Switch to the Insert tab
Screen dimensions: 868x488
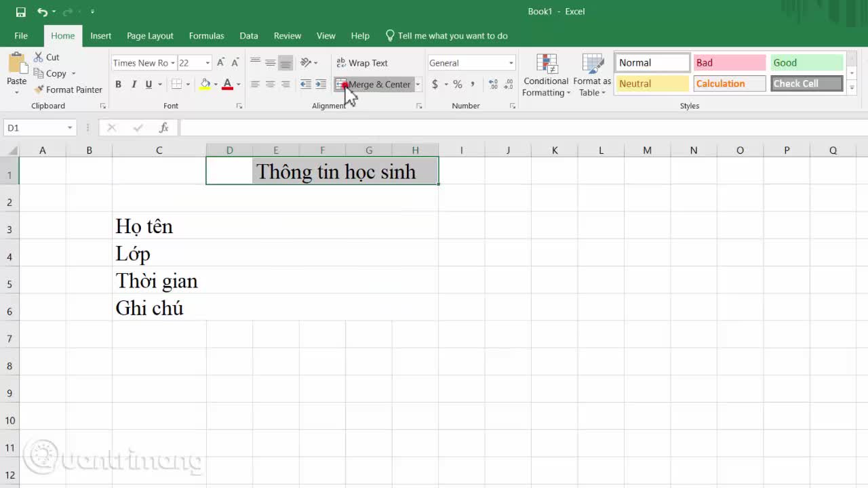click(x=101, y=36)
